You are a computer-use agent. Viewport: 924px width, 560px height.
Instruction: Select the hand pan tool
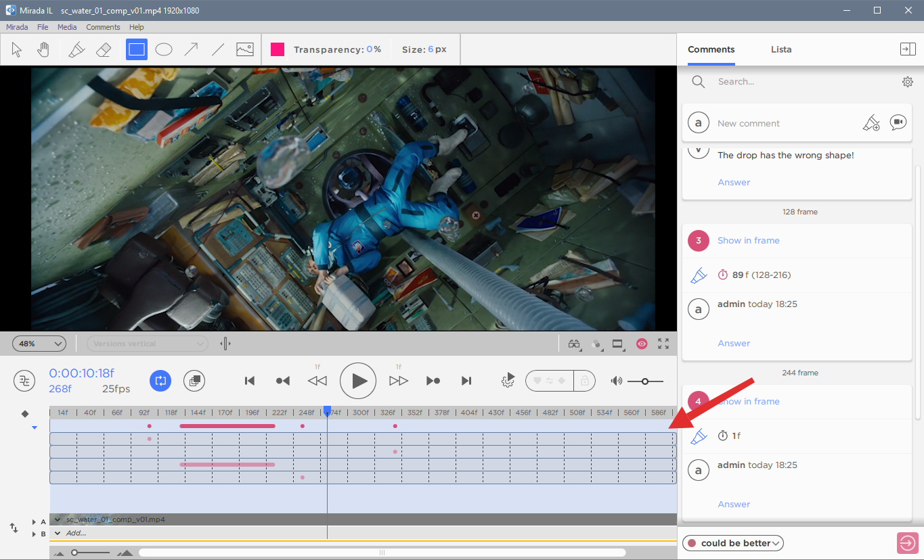43,49
